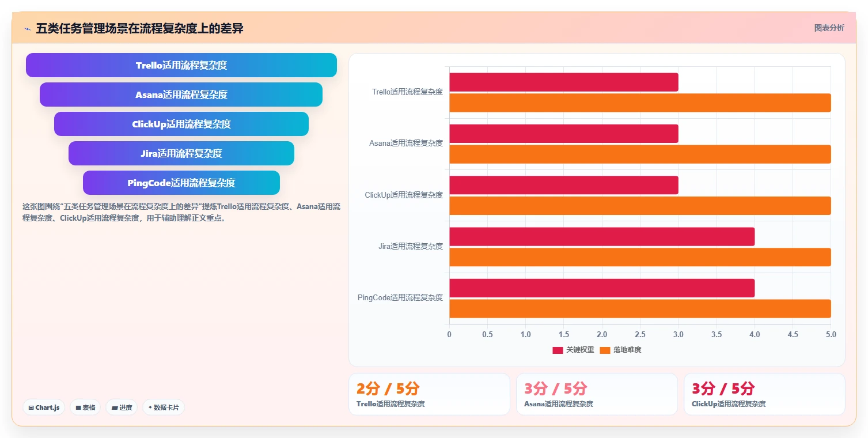Click the x-axis tick label 1.5
The image size is (868, 438).
coord(564,334)
